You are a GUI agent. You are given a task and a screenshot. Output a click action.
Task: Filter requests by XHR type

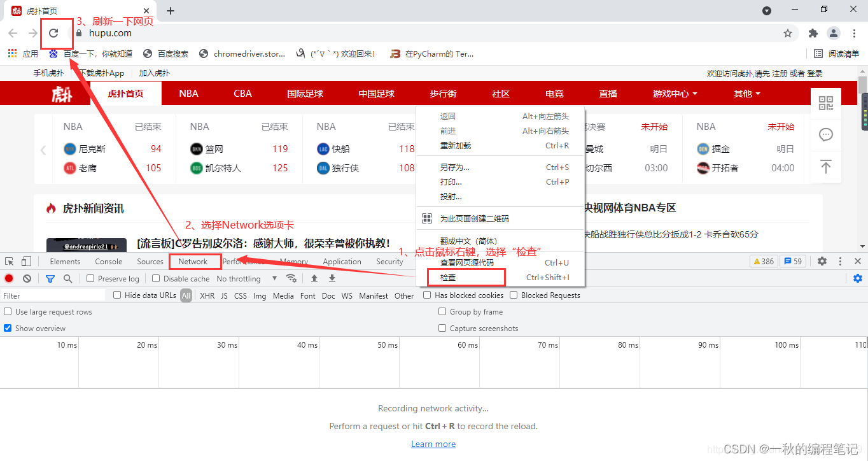[x=207, y=295]
